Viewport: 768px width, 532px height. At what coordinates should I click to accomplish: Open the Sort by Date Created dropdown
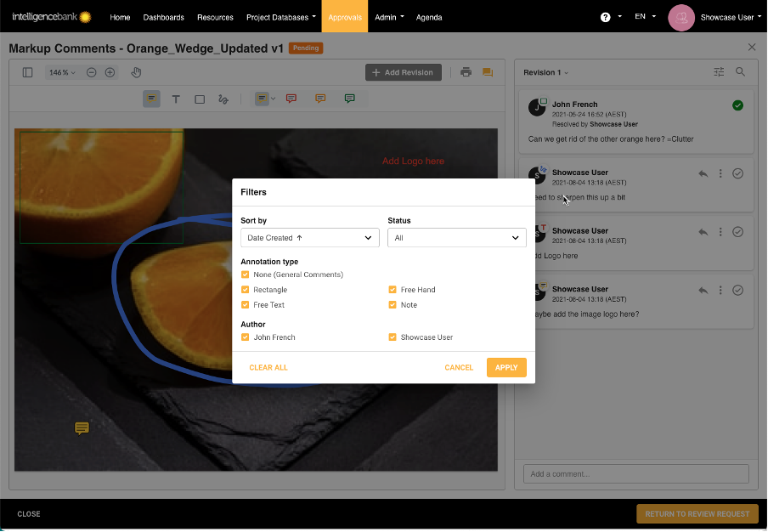click(x=309, y=238)
